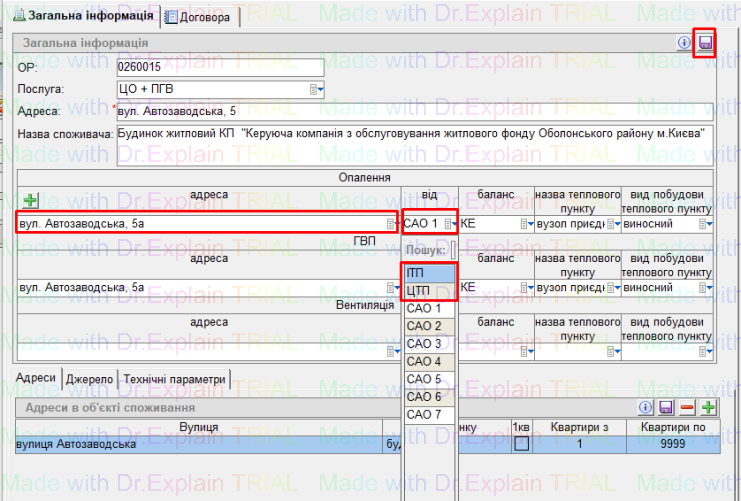This screenshot has width=741, height=501.
Task: Toggle the 1кв checkbox in address row
Action: pos(521,444)
